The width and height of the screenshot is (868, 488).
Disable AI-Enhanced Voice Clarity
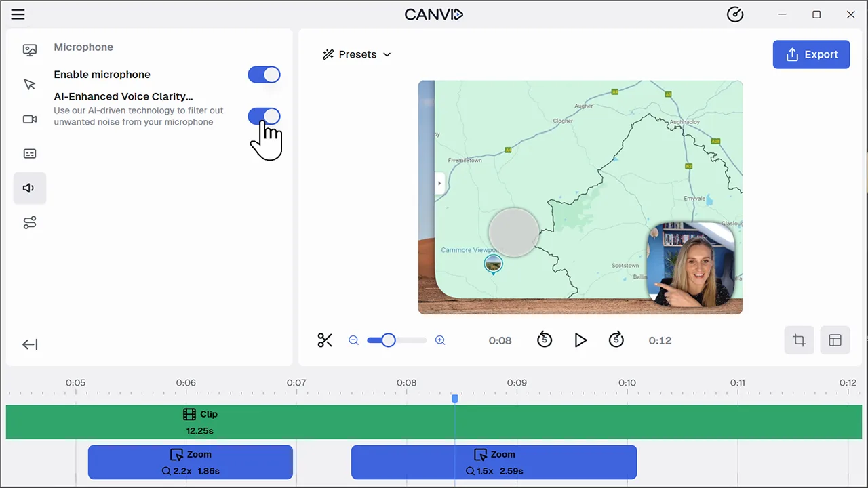(264, 117)
